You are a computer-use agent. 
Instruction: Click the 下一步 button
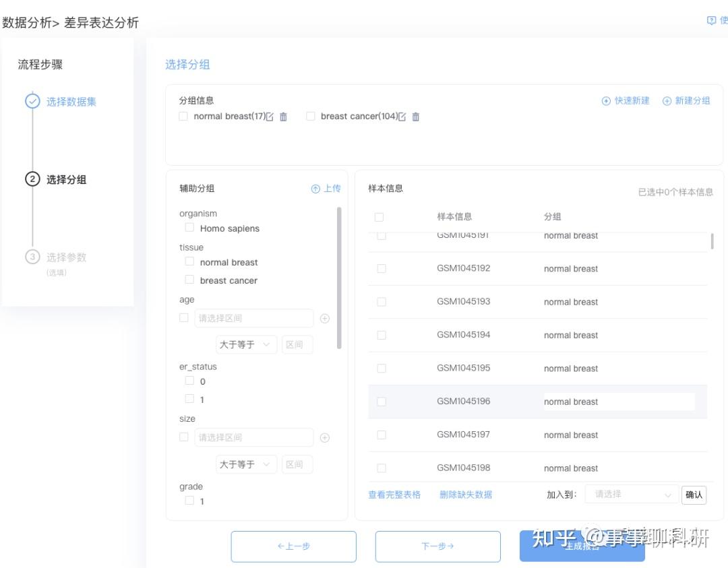click(x=438, y=546)
